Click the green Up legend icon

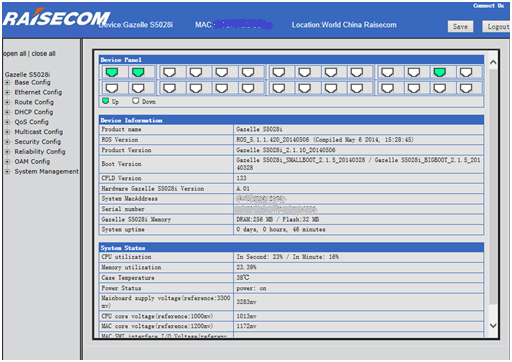[x=106, y=101]
